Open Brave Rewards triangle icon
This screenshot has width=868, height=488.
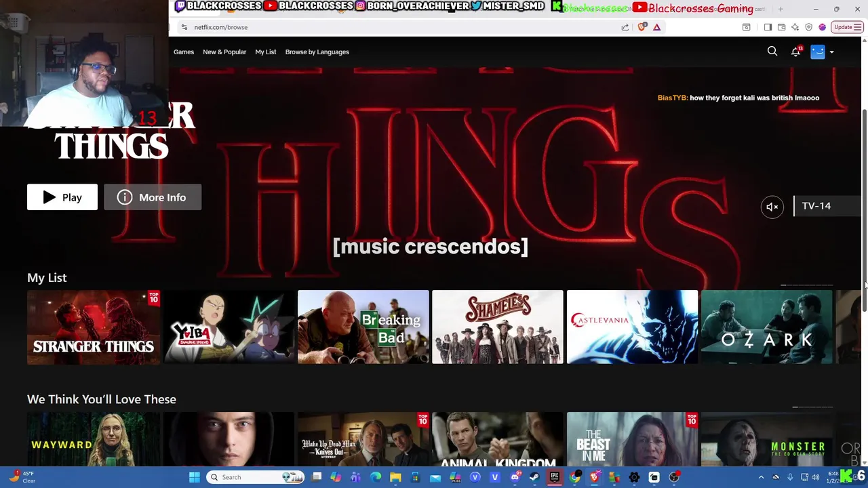656,27
